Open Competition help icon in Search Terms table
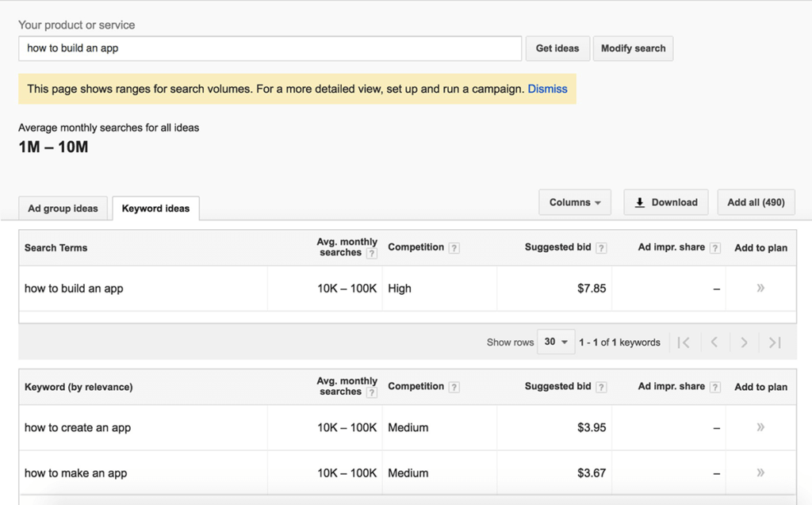The height and width of the screenshot is (505, 812). (x=454, y=247)
